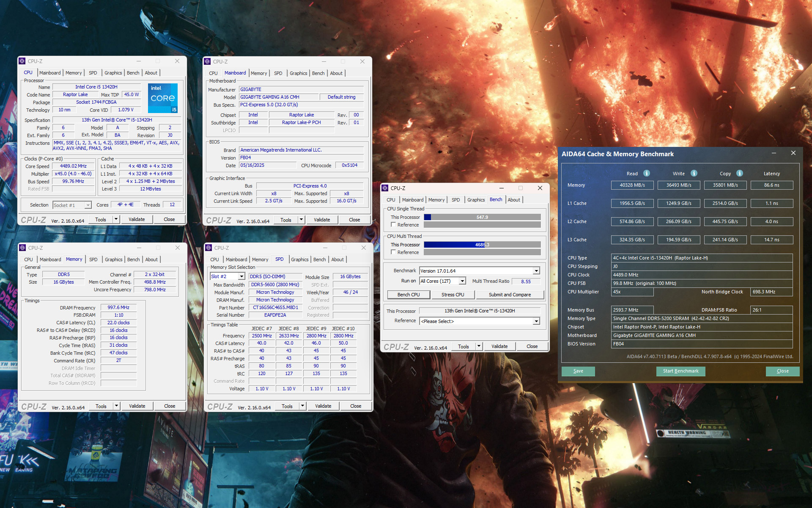812x508 pixels.
Task: Open the Socket #1 selection dropdown
Action: click(x=88, y=205)
